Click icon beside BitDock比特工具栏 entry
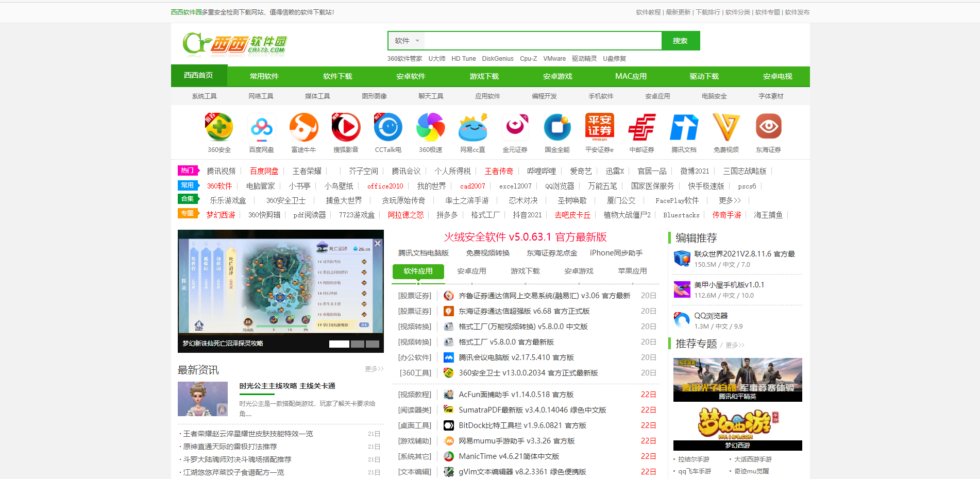 coord(449,425)
